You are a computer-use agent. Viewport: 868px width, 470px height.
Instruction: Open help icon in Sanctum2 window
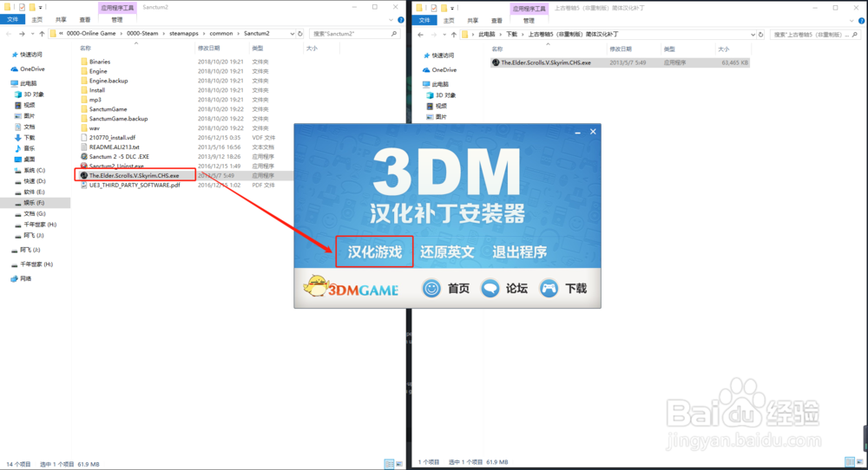[x=401, y=19]
